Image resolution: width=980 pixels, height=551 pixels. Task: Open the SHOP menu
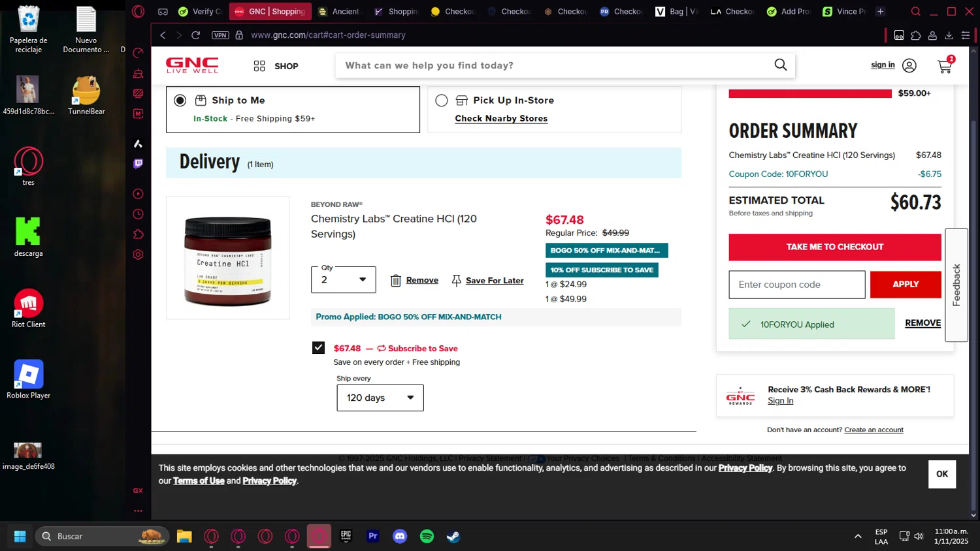click(x=276, y=66)
